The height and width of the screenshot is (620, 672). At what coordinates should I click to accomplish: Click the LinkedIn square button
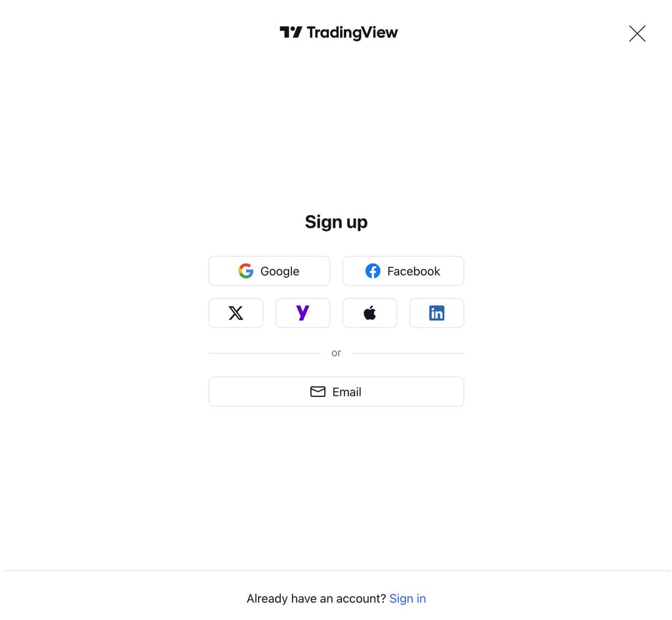(436, 313)
